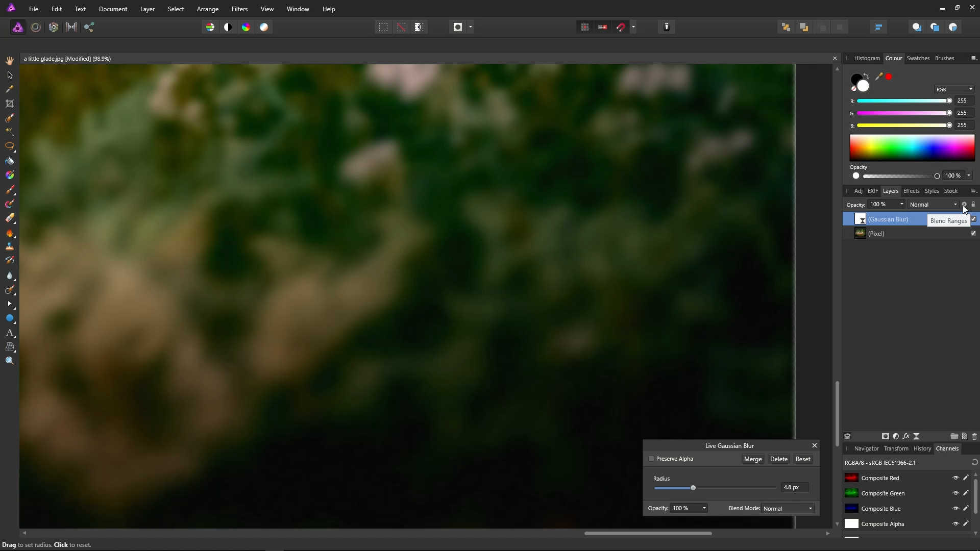Click the Liquify Persona icon

coord(36,27)
